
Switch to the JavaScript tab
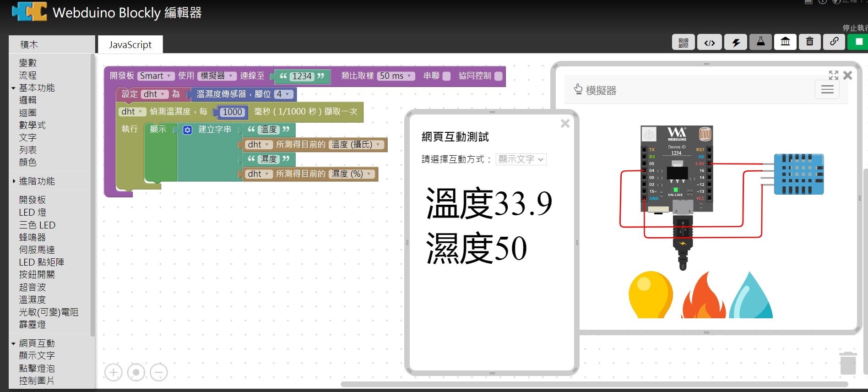[x=130, y=45]
